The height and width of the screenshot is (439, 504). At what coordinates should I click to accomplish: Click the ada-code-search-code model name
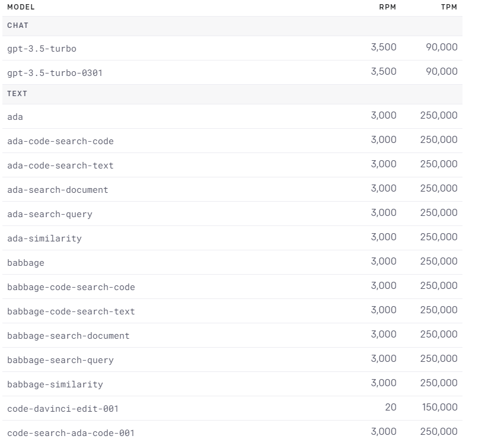click(60, 142)
